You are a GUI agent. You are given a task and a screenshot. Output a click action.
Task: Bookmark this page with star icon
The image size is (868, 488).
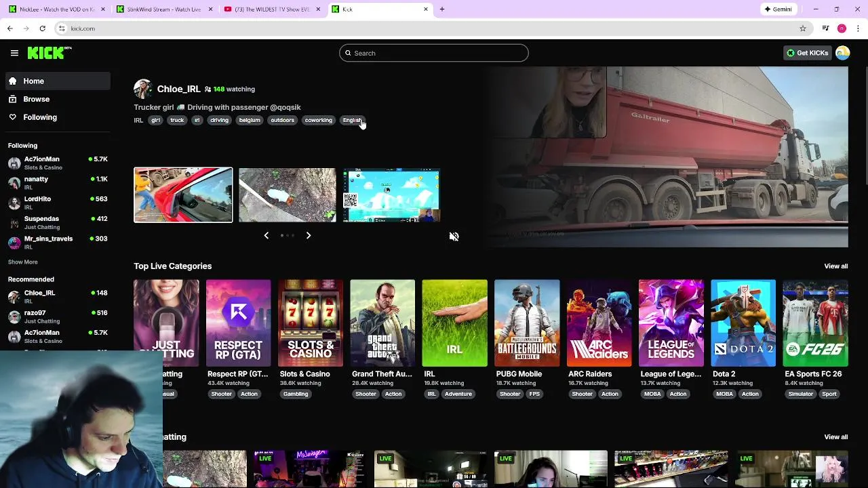(x=803, y=28)
